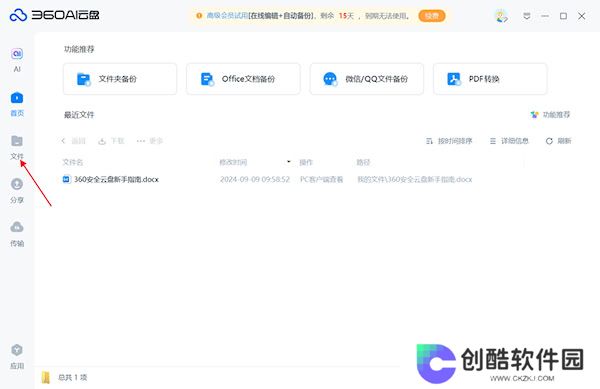Click the Office document backup icon
The height and width of the screenshot is (389, 600).
207,79
